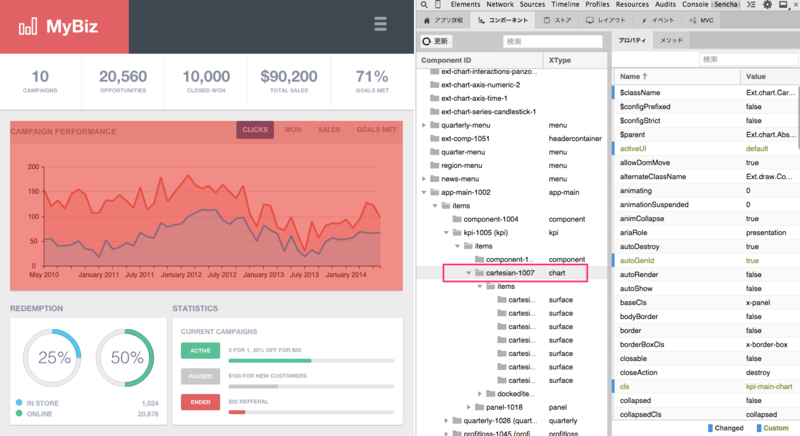Select the GOALS MET chart toggle
This screenshot has width=800, height=436.
(377, 130)
